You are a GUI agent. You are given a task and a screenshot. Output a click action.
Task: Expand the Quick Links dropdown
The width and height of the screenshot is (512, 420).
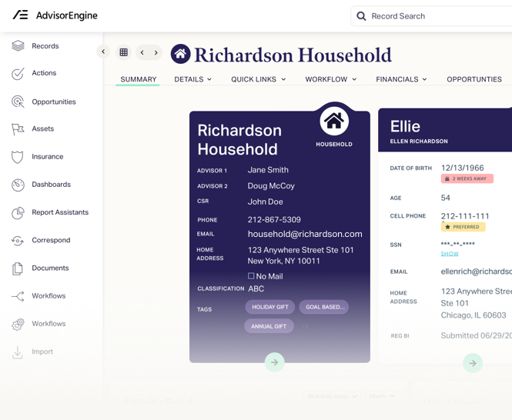pyautogui.click(x=259, y=79)
